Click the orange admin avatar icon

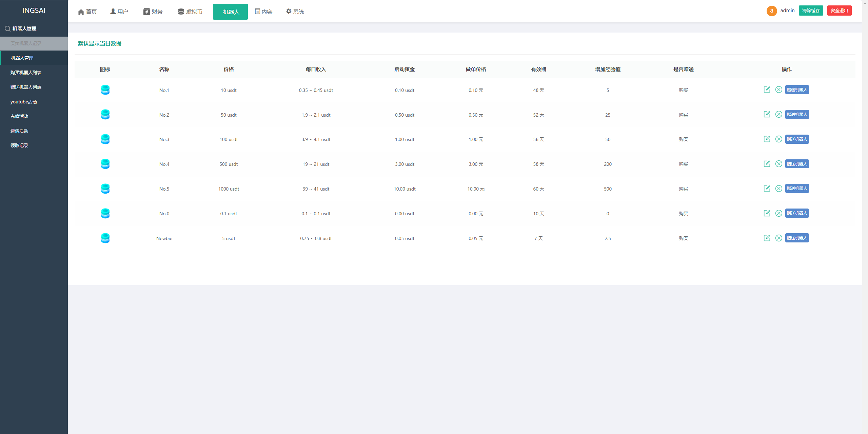tap(771, 11)
